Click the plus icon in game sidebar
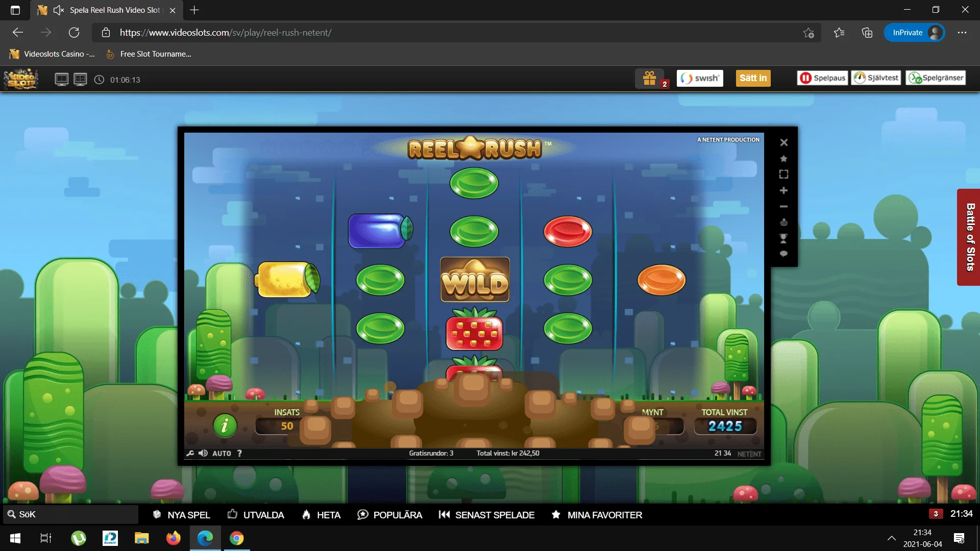 click(x=784, y=190)
